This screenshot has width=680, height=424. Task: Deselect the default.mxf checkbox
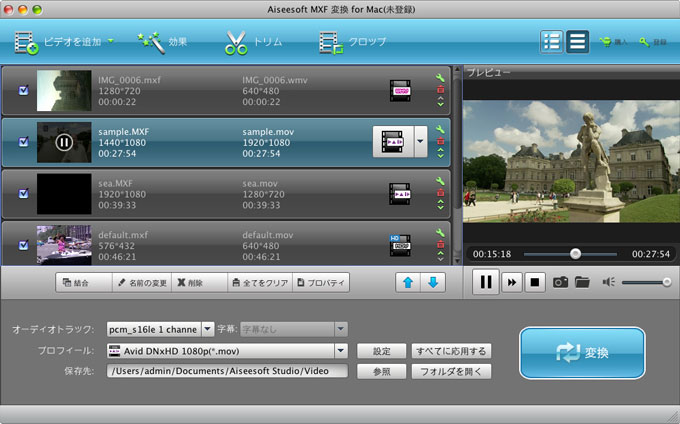pyautogui.click(x=24, y=243)
